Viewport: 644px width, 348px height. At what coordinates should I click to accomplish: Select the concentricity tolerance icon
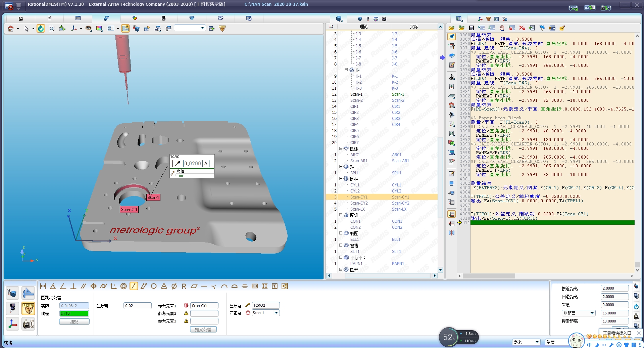123,286
